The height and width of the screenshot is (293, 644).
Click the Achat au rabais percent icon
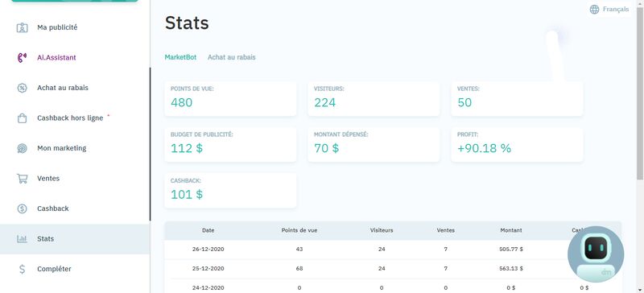pyautogui.click(x=22, y=88)
